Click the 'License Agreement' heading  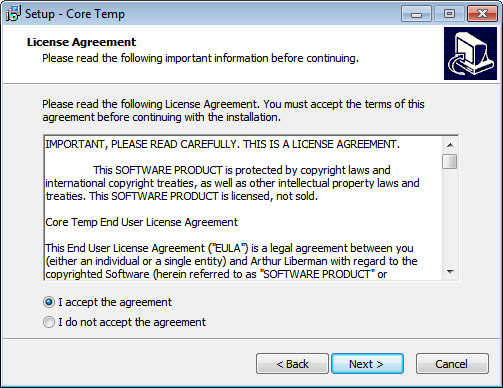click(81, 42)
